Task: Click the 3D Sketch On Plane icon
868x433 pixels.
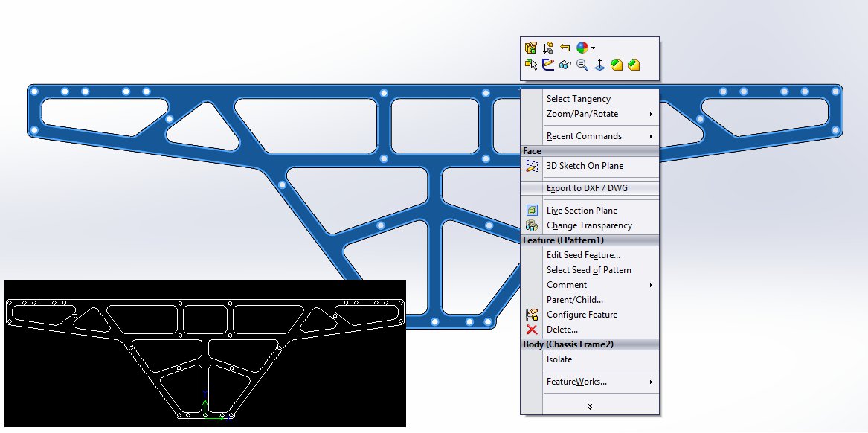Action: tap(532, 166)
